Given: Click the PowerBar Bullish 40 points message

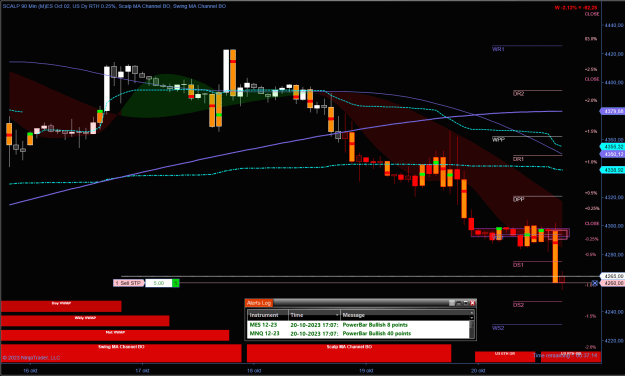Looking at the screenshot, I should [377, 333].
